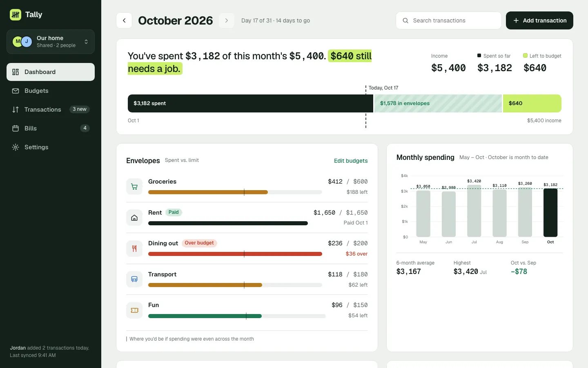Click the Fun ticket icon
588x368 pixels.
pyautogui.click(x=134, y=310)
